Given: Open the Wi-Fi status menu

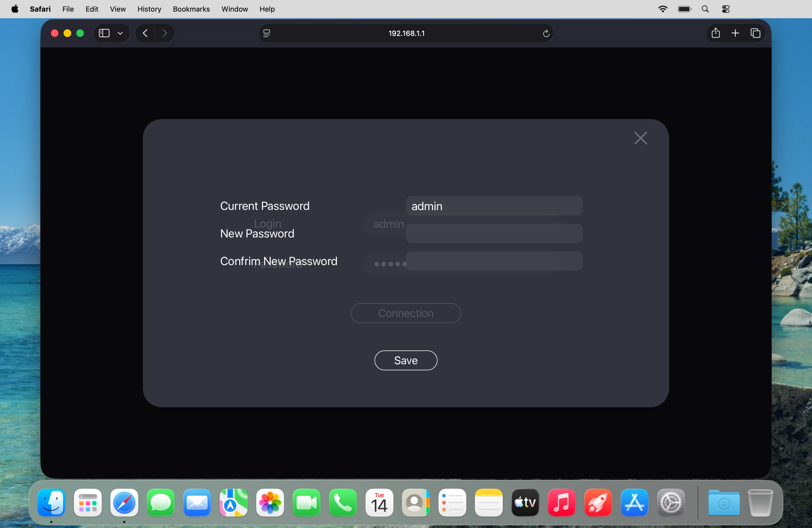Looking at the screenshot, I should pos(662,9).
